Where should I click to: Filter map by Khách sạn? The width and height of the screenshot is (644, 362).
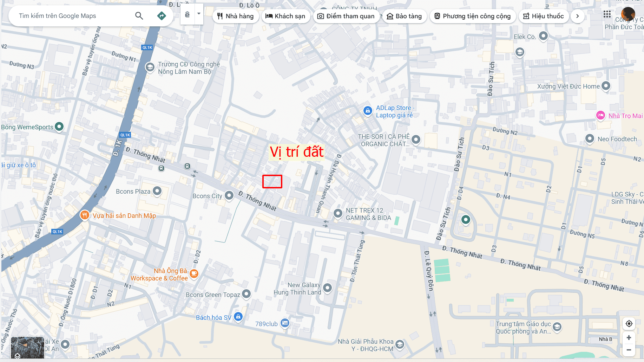point(285,16)
